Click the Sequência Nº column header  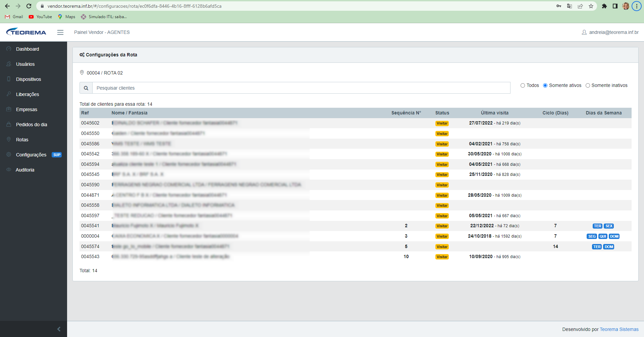tap(406, 113)
